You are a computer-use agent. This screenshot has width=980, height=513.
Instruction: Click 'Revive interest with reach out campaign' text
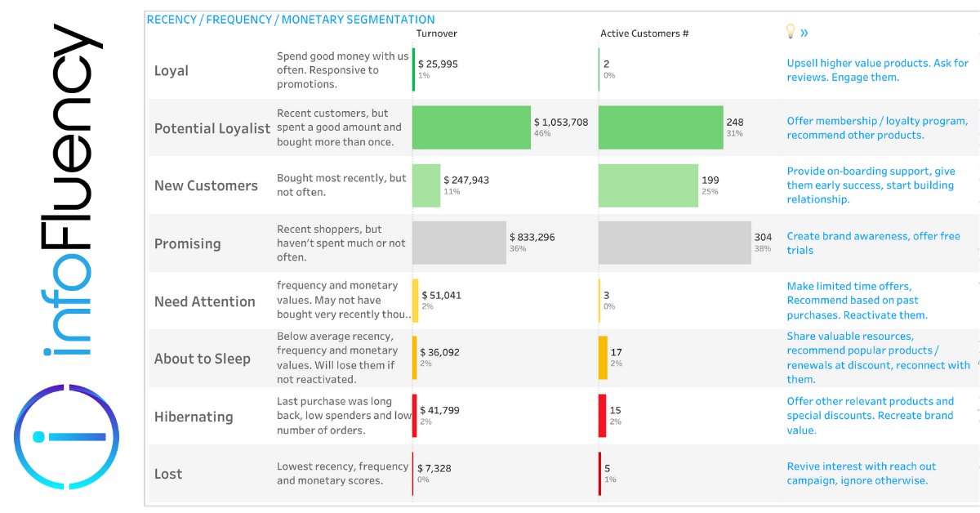click(862, 474)
